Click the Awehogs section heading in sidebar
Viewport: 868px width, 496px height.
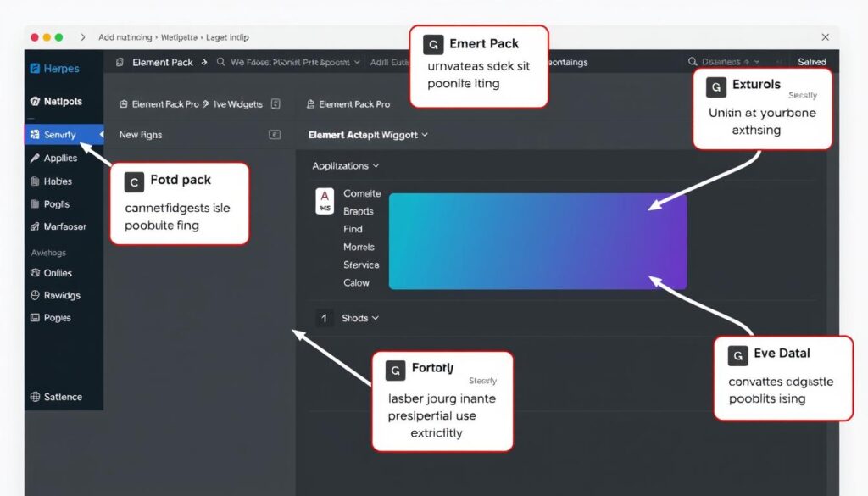tap(48, 253)
